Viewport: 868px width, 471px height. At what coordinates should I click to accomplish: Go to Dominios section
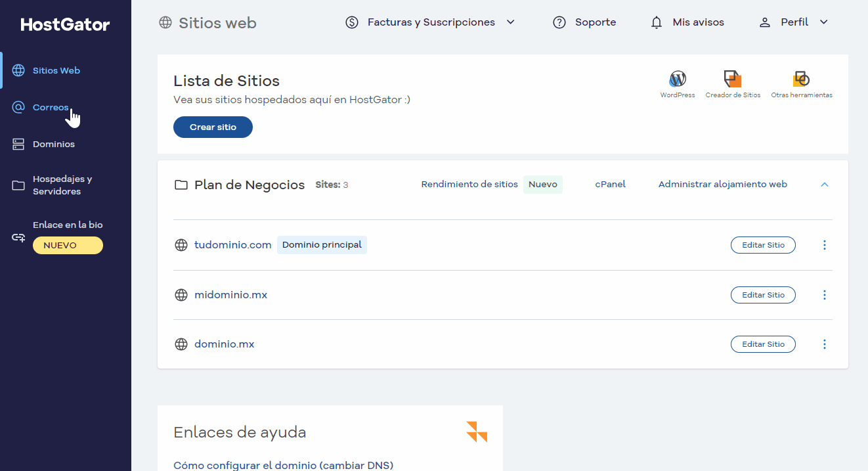pos(54,144)
